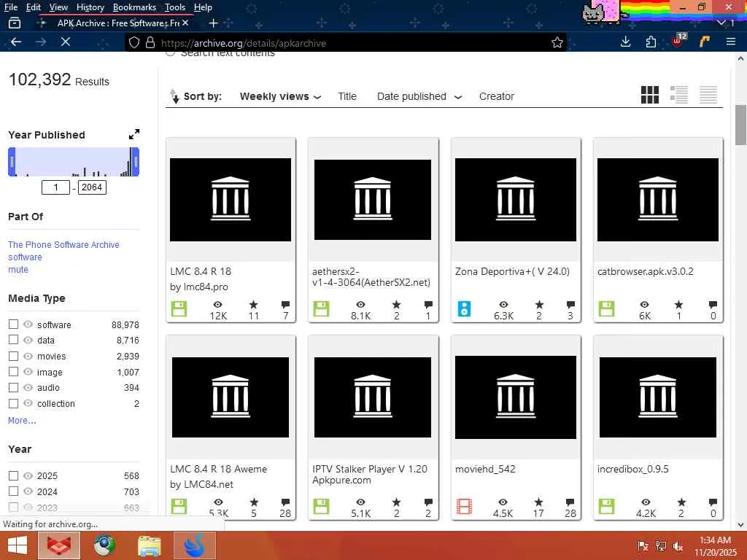Check the 2025 year checkbox
747x560 pixels.
[13, 475]
